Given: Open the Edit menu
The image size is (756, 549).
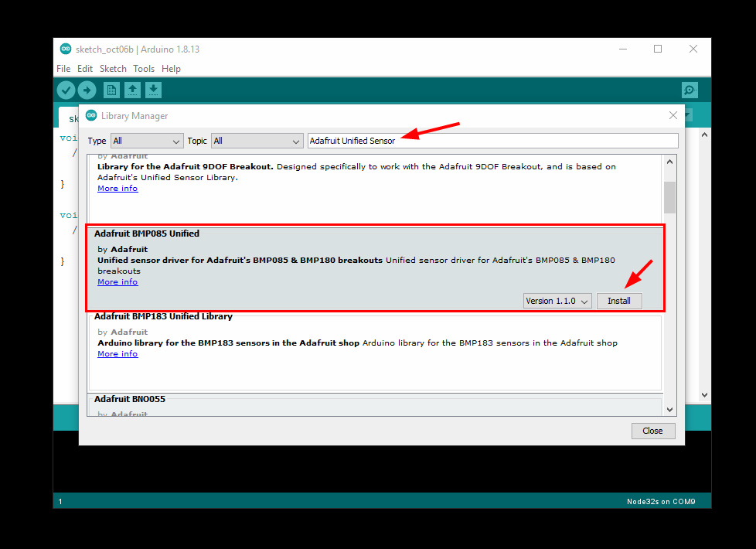Looking at the screenshot, I should [85, 69].
